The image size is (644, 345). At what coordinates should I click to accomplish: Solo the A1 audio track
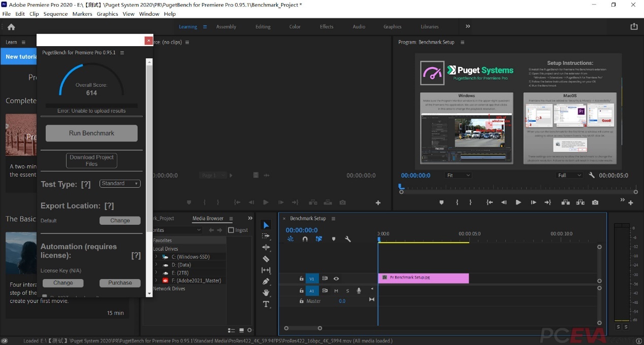347,291
